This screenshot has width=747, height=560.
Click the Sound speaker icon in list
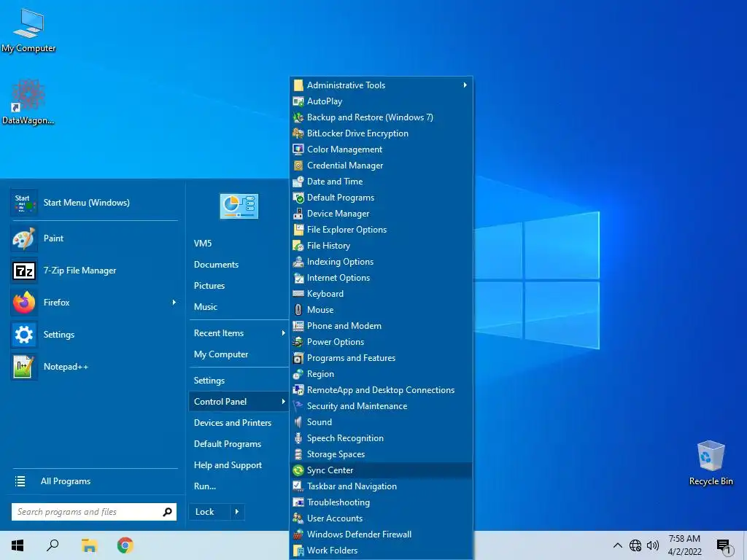(x=298, y=422)
